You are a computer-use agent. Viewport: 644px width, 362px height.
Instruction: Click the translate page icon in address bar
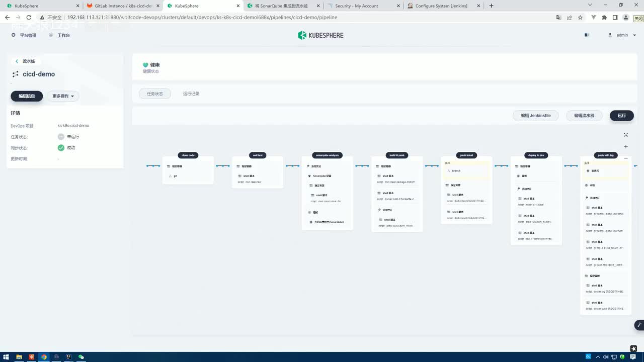558,17
